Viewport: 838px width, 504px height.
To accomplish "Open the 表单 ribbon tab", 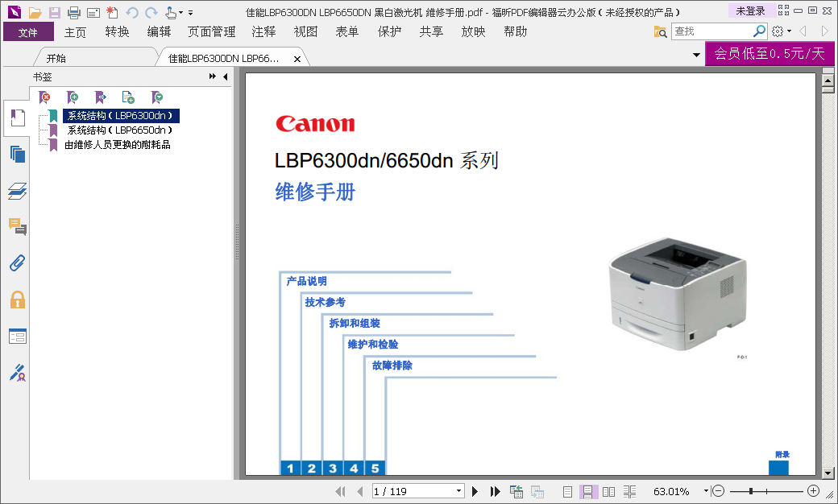I will click(x=347, y=32).
